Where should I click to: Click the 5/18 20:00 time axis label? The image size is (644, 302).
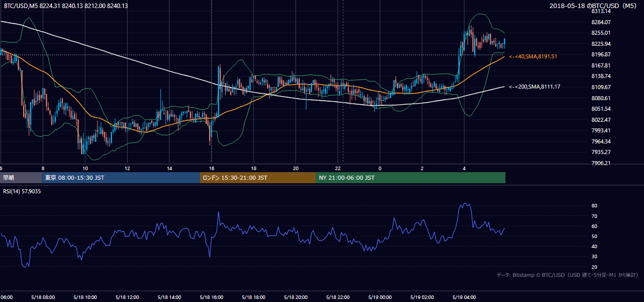tap(295, 297)
